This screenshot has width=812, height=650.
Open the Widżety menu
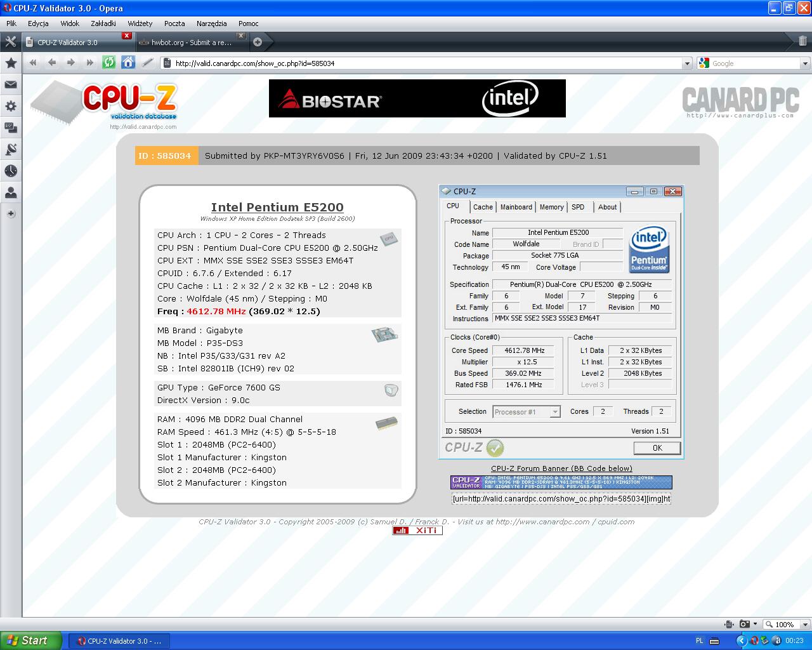point(140,23)
